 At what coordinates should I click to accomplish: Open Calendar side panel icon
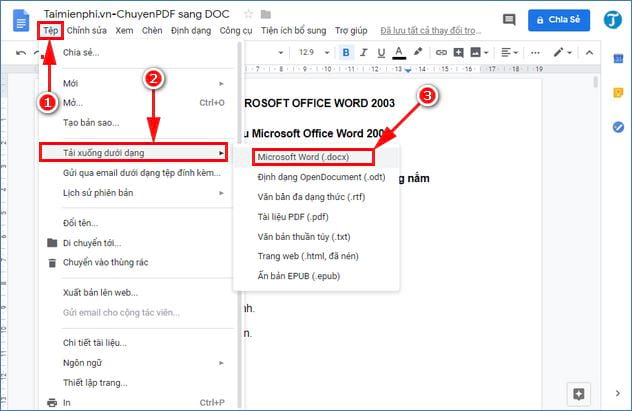click(618, 59)
